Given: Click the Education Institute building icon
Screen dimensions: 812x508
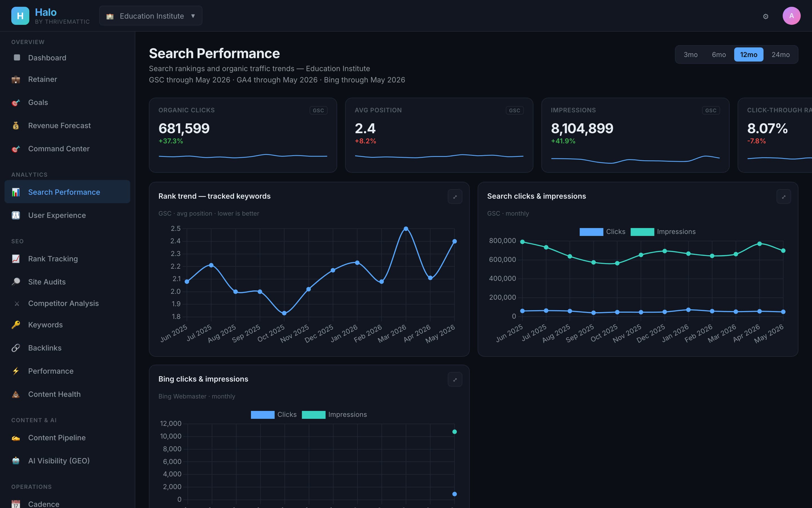Looking at the screenshot, I should [x=110, y=16].
